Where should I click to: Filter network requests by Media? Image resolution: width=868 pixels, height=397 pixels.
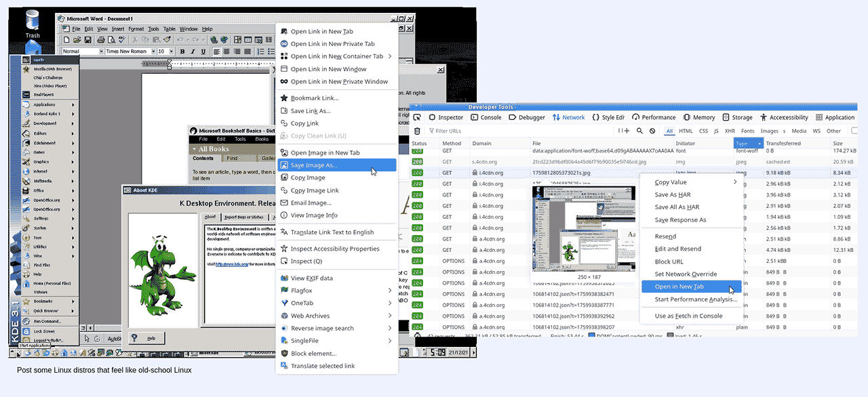(x=799, y=131)
